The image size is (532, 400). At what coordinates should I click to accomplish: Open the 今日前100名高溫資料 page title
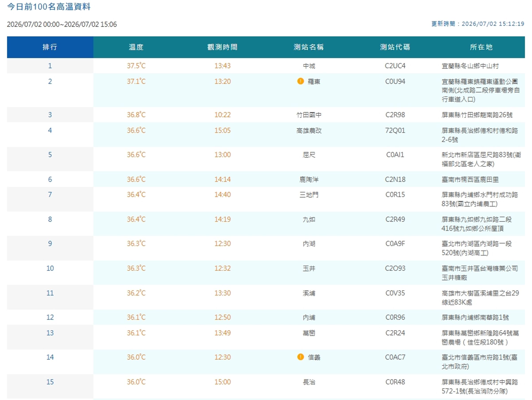[x=49, y=6]
